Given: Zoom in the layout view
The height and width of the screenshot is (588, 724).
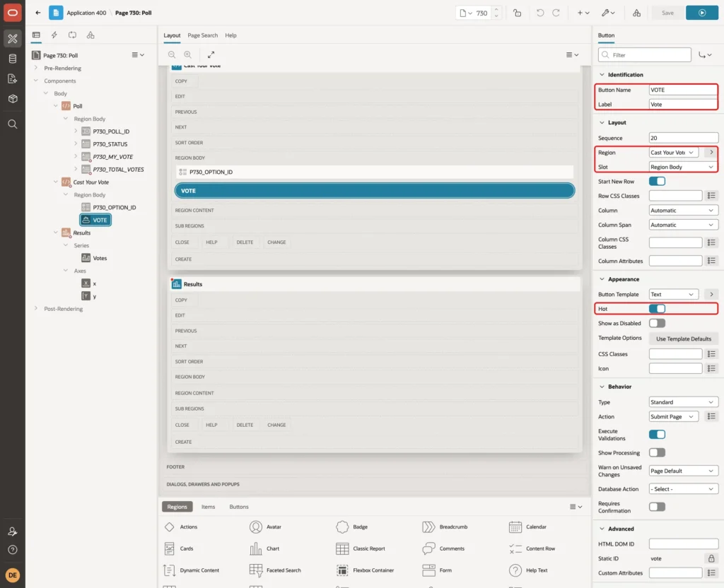Looking at the screenshot, I should point(188,54).
